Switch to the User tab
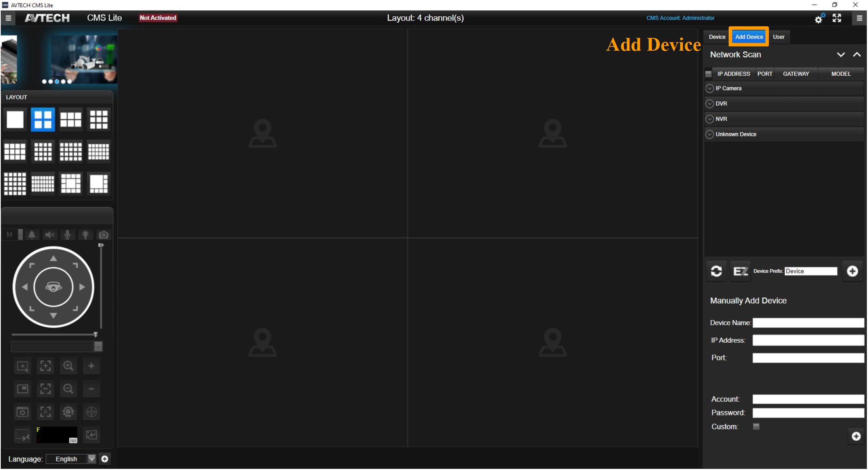The height and width of the screenshot is (470, 868). (779, 37)
